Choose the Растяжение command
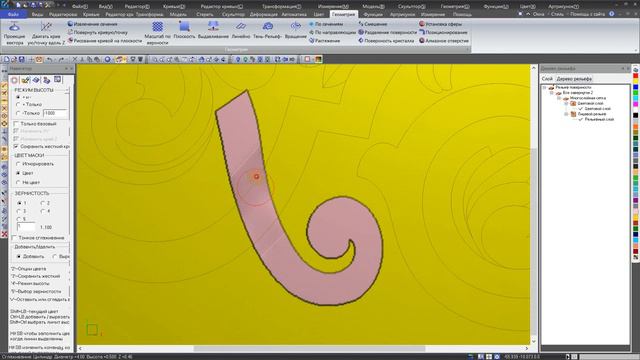This screenshot has height=360, width=640. tap(324, 40)
